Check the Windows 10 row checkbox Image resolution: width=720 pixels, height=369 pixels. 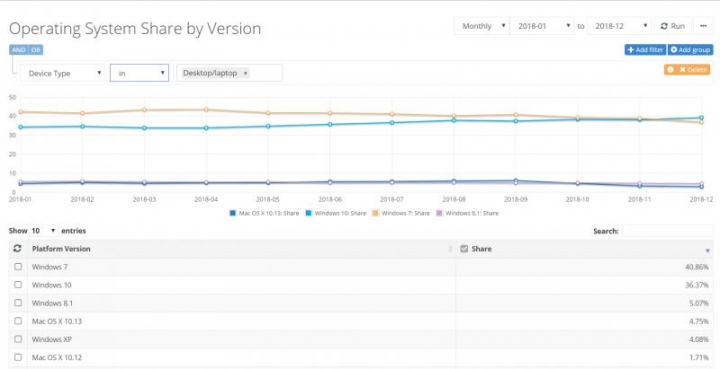pyautogui.click(x=18, y=285)
